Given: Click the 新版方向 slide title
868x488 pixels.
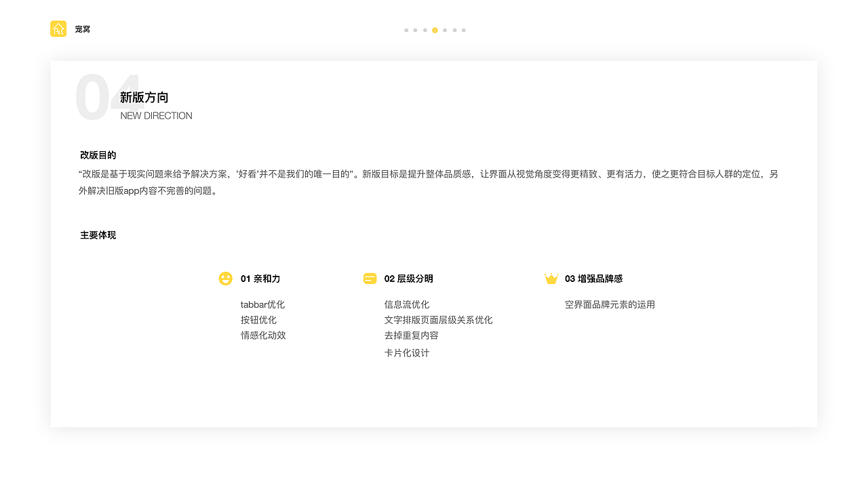Looking at the screenshot, I should 143,97.
